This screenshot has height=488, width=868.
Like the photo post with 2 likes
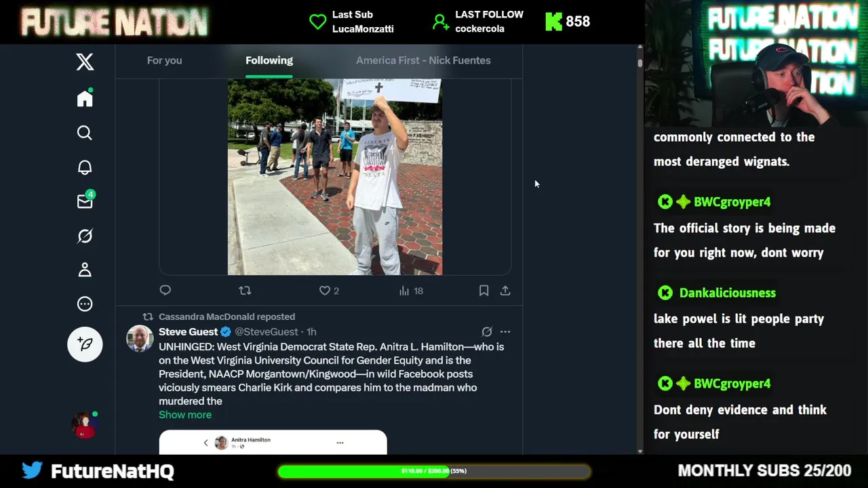pyautogui.click(x=329, y=290)
